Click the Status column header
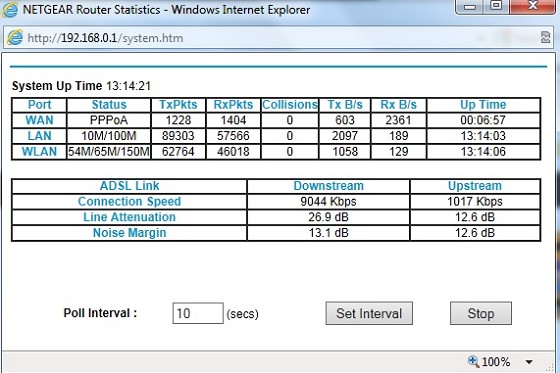Image resolution: width=560 pixels, height=373 pixels. point(109,105)
